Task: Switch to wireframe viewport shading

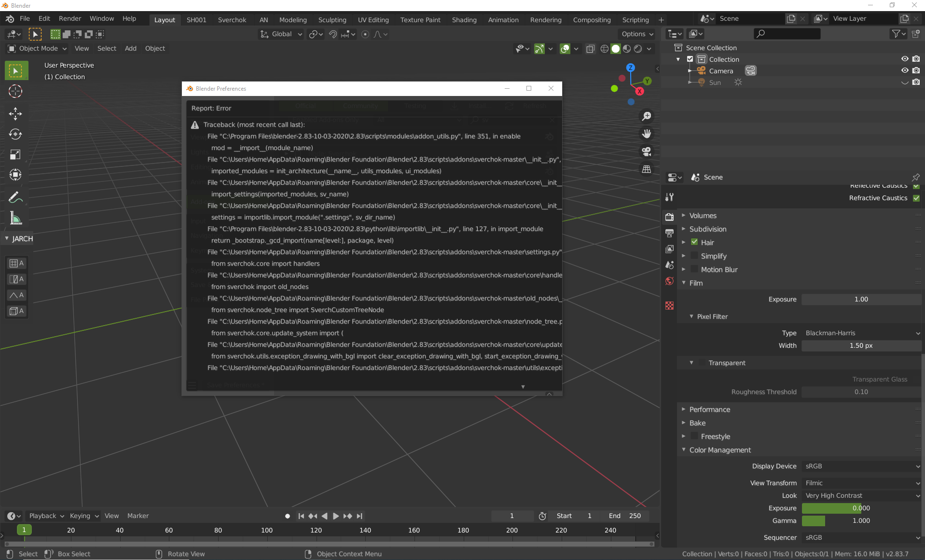Action: pos(604,49)
